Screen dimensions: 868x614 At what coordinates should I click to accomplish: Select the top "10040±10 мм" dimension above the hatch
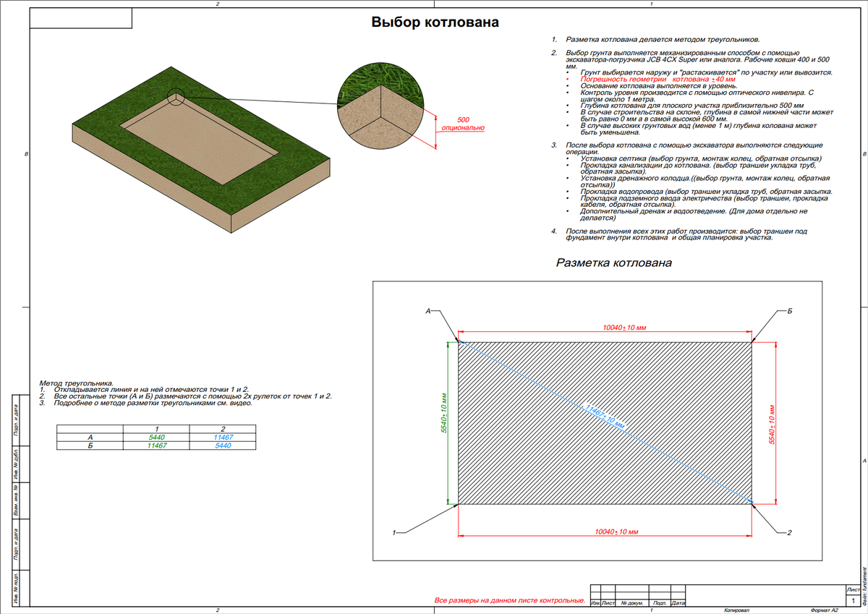point(624,328)
